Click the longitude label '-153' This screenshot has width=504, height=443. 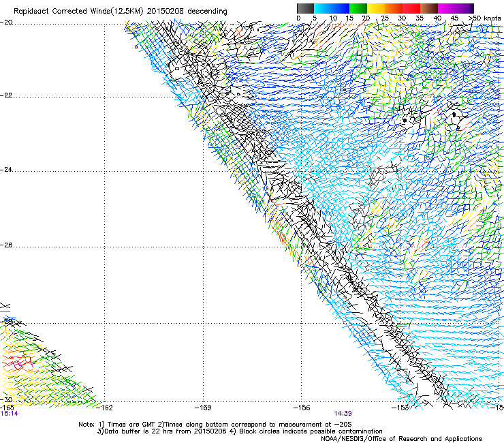point(400,408)
